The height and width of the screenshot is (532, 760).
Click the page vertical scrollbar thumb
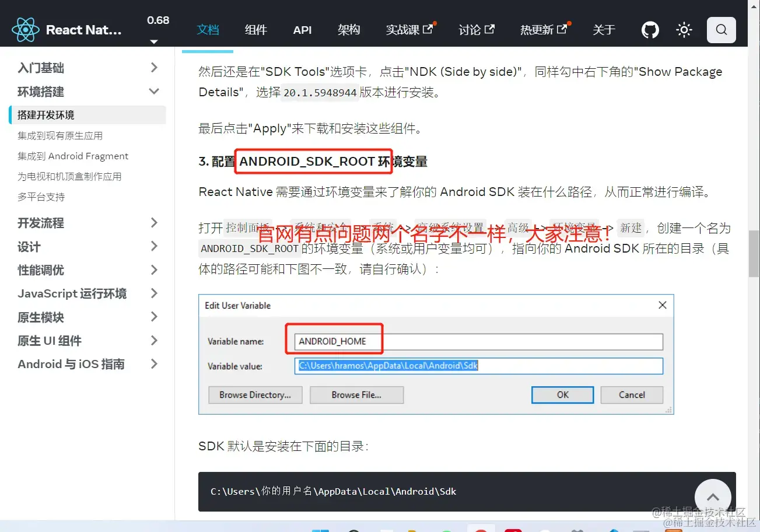click(754, 254)
